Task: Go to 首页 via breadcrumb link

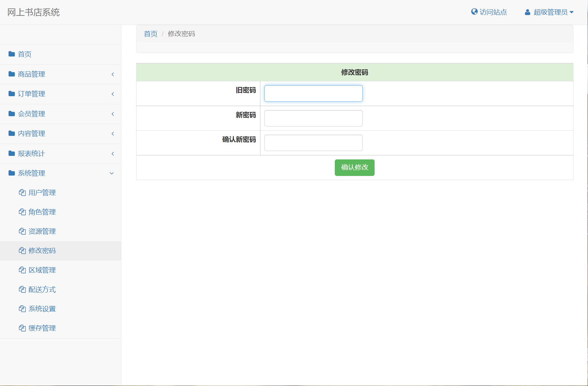Action: click(150, 34)
